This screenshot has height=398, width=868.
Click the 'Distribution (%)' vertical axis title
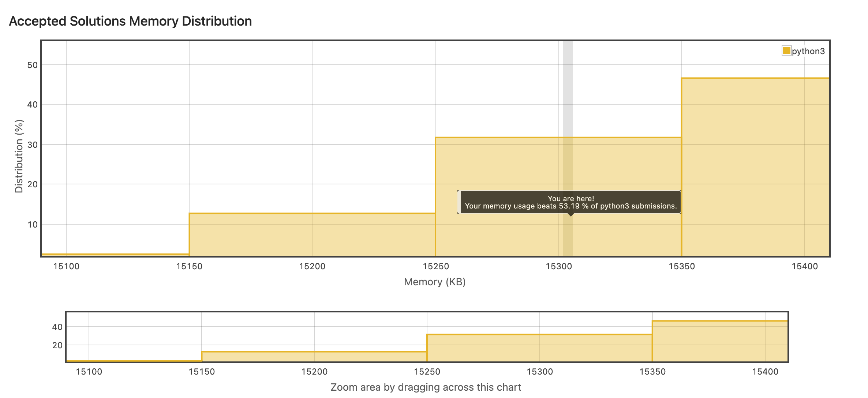tap(19, 156)
